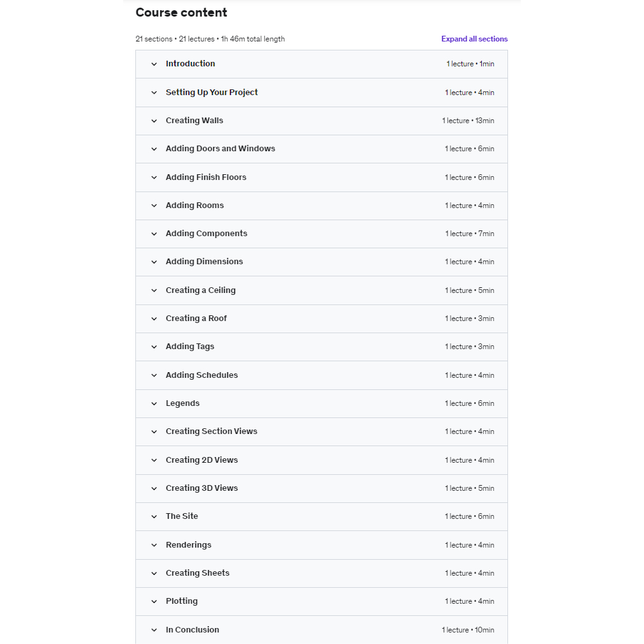This screenshot has height=644, width=644.
Task: Expand the Creating 2D Views chevron
Action: click(154, 460)
